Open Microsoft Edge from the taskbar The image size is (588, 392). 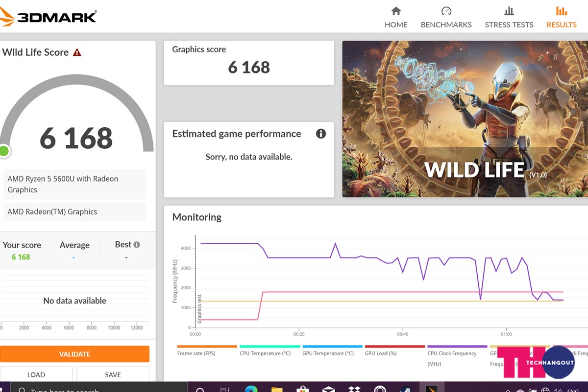point(251,389)
